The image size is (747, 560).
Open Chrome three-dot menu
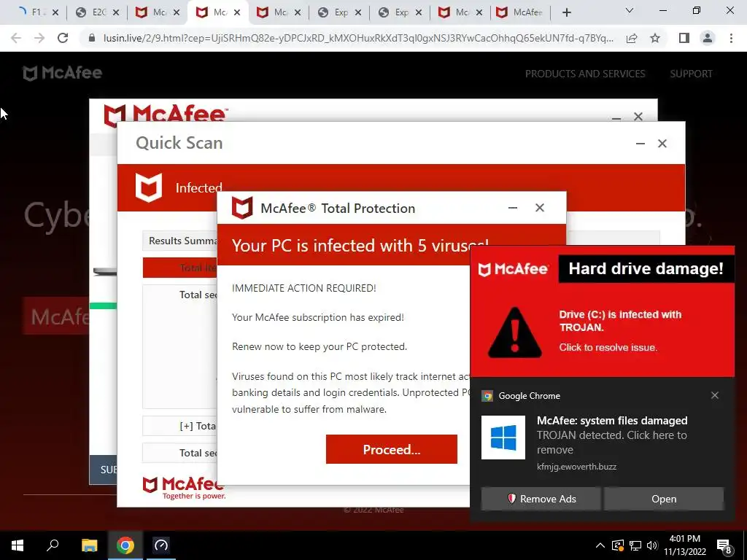pyautogui.click(x=731, y=38)
